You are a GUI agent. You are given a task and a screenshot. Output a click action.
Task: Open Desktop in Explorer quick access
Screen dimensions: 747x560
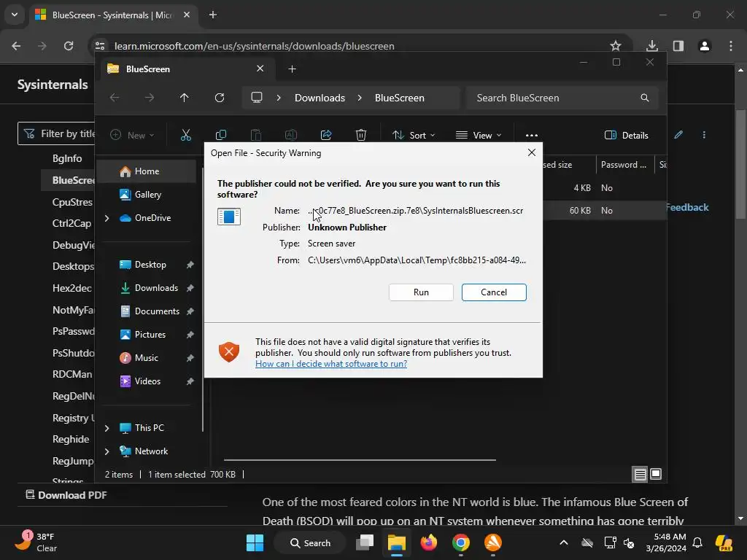click(150, 265)
